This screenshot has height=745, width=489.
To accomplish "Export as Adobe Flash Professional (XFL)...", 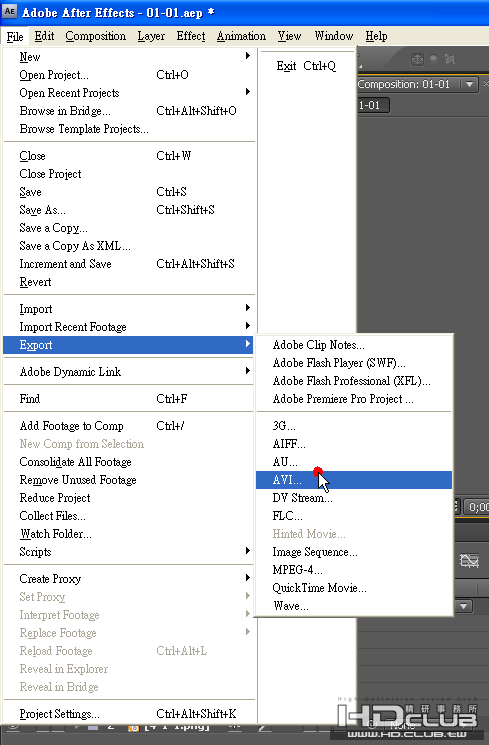I will (x=354, y=381).
